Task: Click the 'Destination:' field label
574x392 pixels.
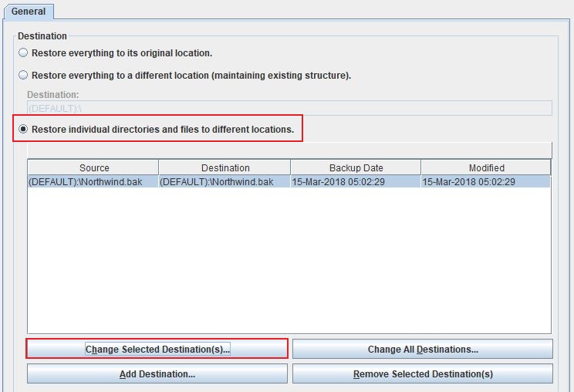Action: tap(52, 94)
